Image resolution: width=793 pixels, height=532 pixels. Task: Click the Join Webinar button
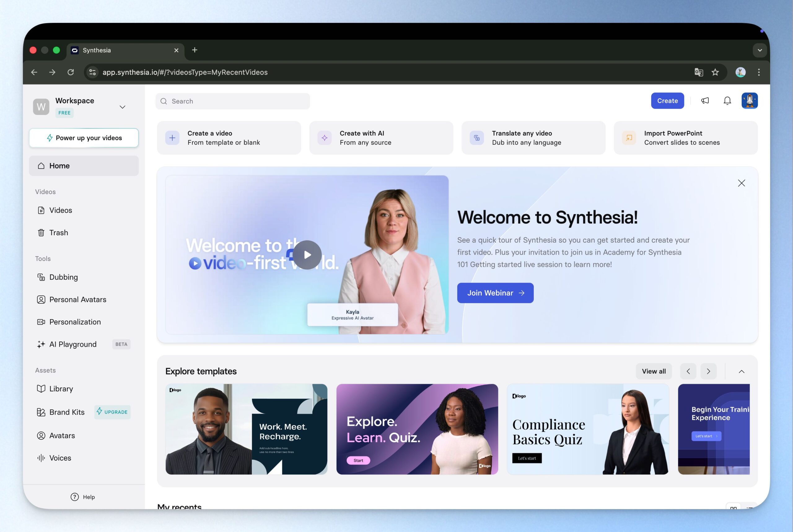[495, 293]
